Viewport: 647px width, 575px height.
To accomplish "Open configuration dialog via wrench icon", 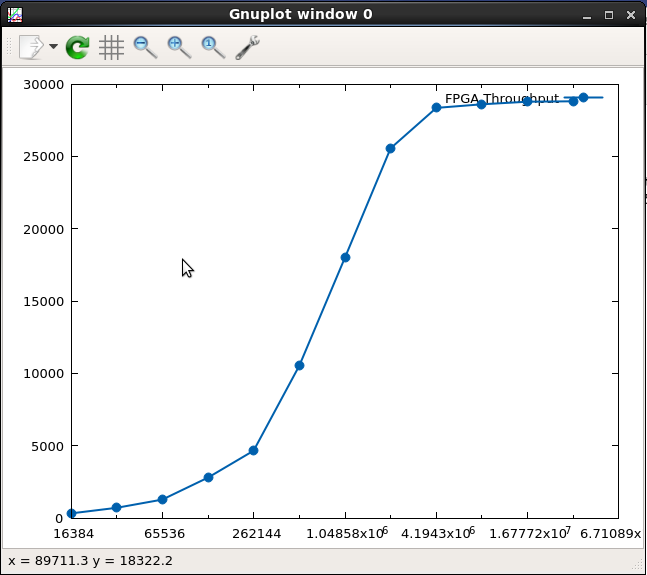I will coord(247,47).
